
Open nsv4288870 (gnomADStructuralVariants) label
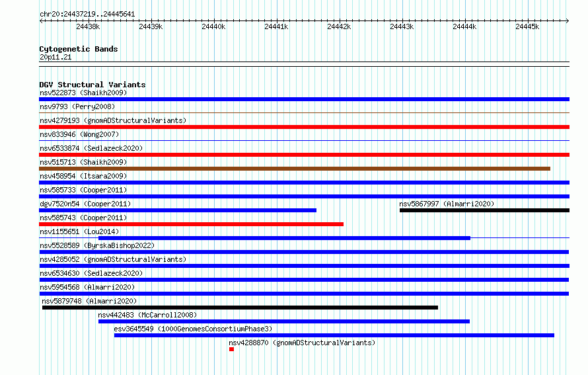302,343
